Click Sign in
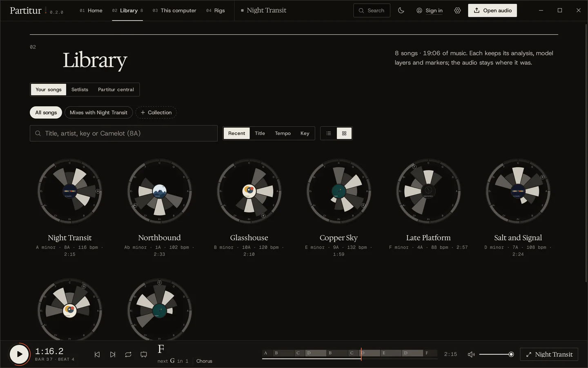This screenshot has width=588, height=368. click(430, 11)
